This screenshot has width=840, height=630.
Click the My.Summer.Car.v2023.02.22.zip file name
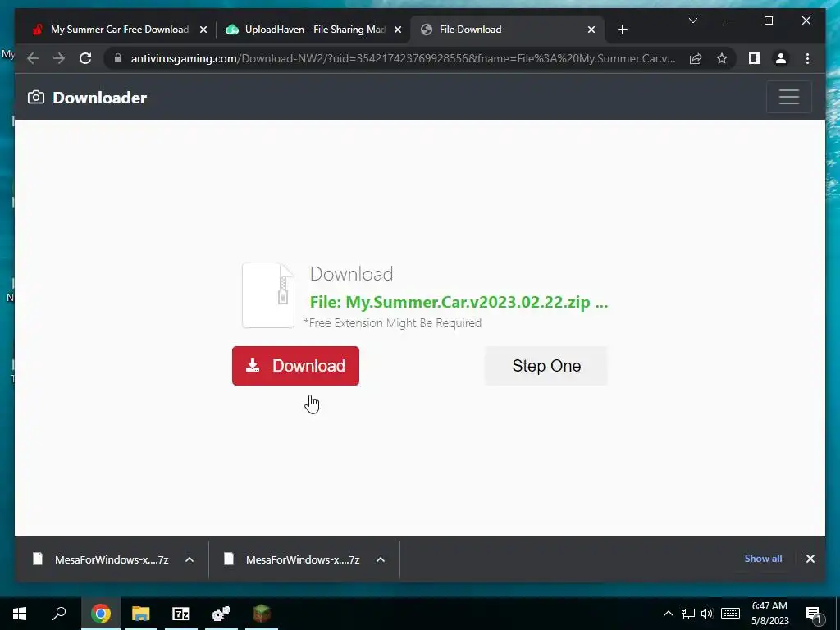click(x=459, y=302)
